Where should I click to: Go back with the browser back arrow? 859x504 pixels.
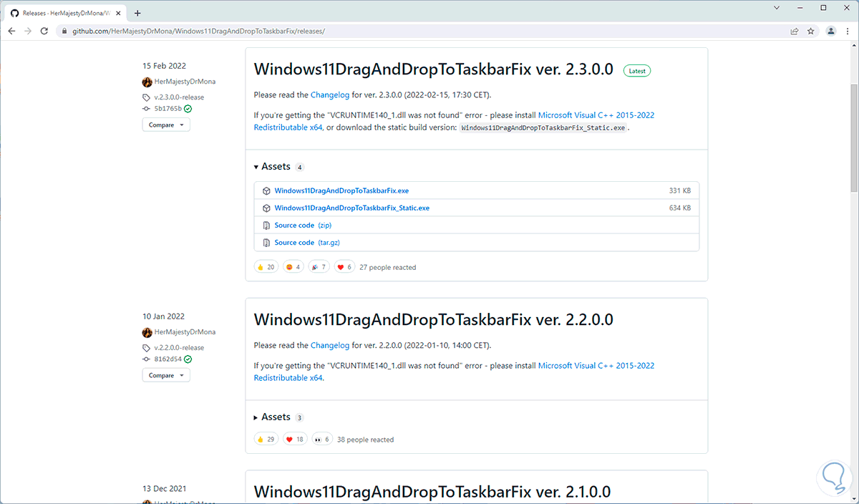11,31
